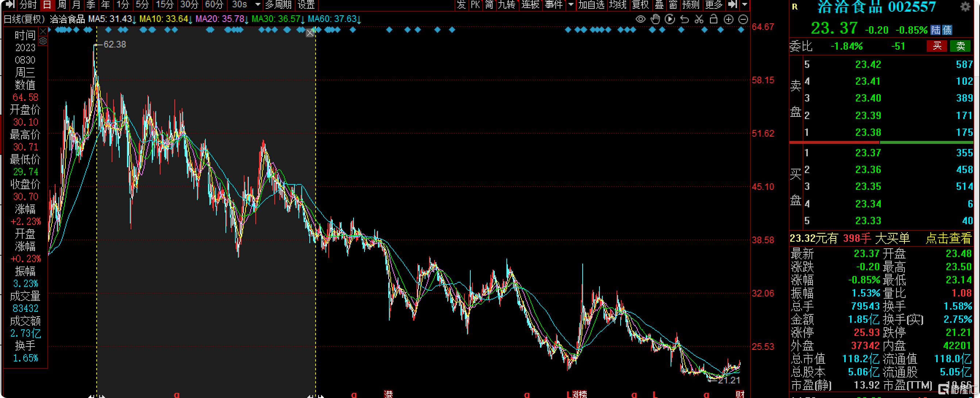Switch to the 周 weekly tab

[62, 5]
